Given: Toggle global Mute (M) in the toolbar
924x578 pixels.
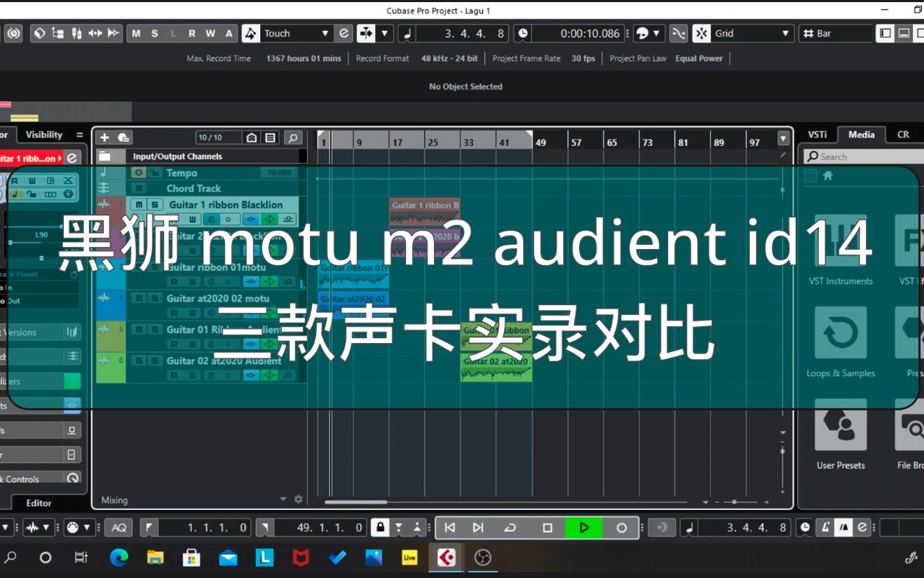Looking at the screenshot, I should [136, 33].
